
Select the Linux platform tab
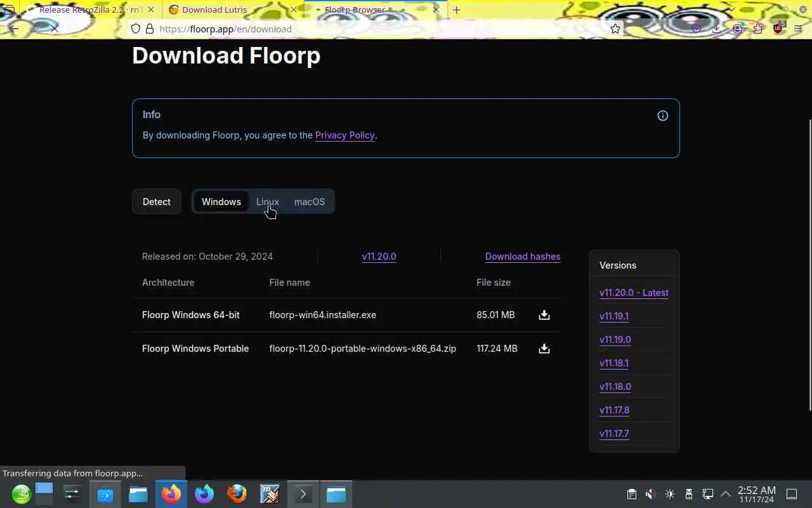pos(268,202)
